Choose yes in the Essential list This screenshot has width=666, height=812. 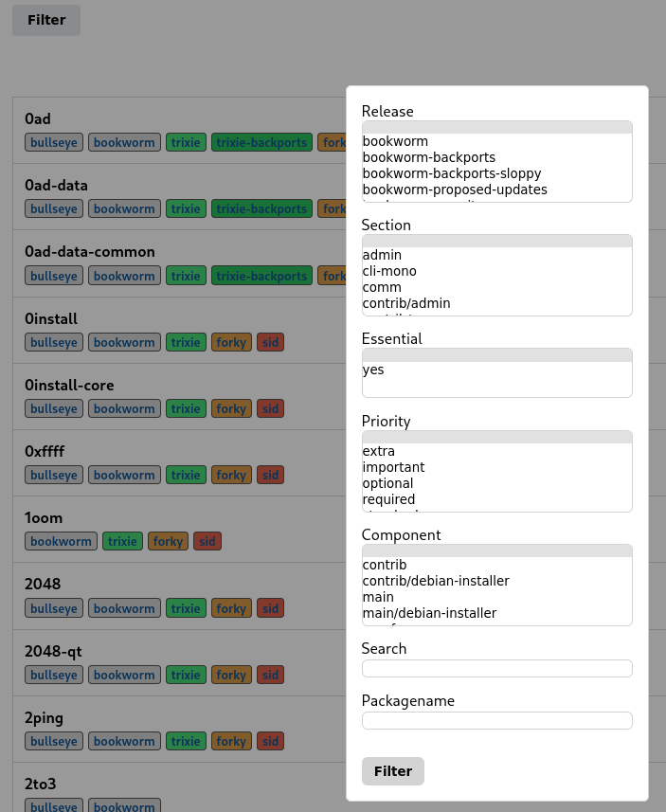click(372, 370)
